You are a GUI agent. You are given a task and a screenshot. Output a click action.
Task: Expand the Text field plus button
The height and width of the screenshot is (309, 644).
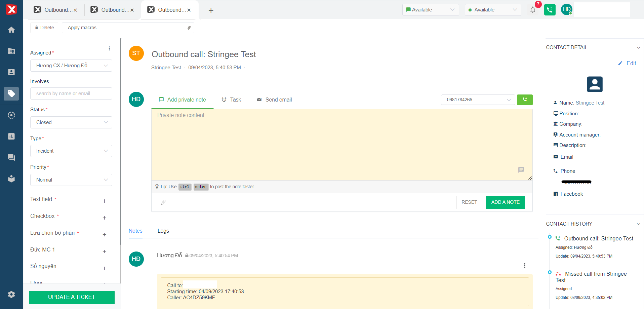(105, 201)
